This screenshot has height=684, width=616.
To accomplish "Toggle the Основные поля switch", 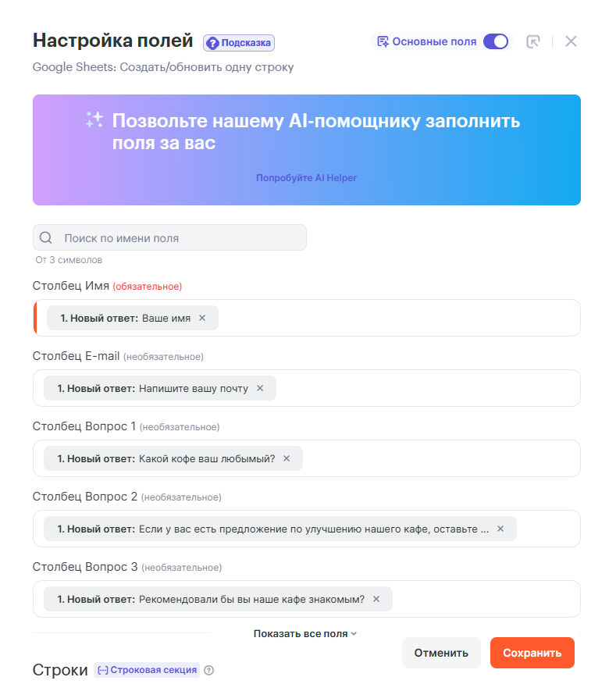I will 496,41.
